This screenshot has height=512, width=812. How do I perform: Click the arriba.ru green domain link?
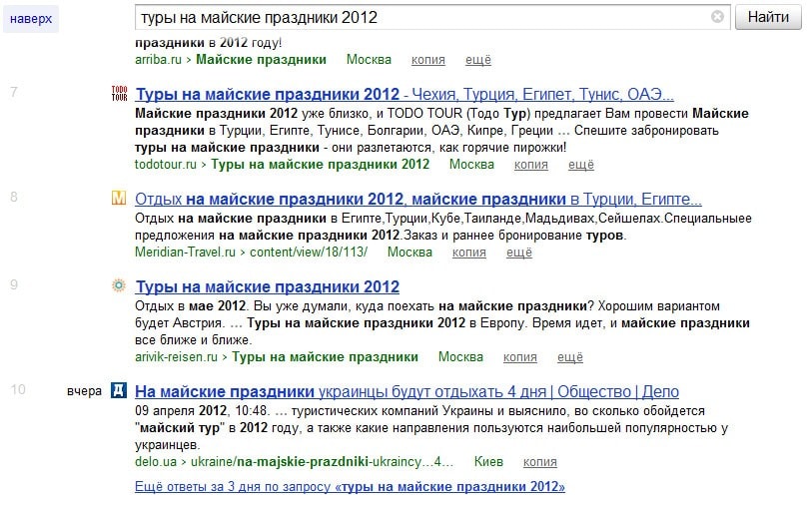[x=158, y=60]
